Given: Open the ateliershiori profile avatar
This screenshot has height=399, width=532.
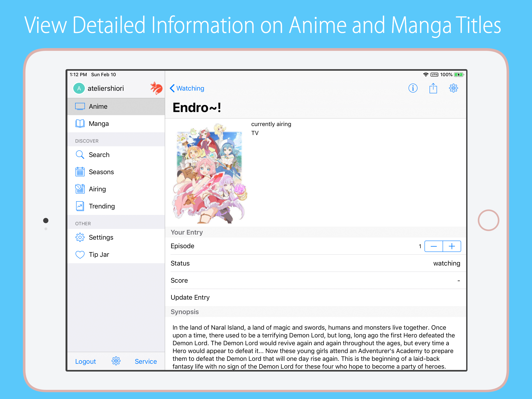Looking at the screenshot, I should click(79, 88).
